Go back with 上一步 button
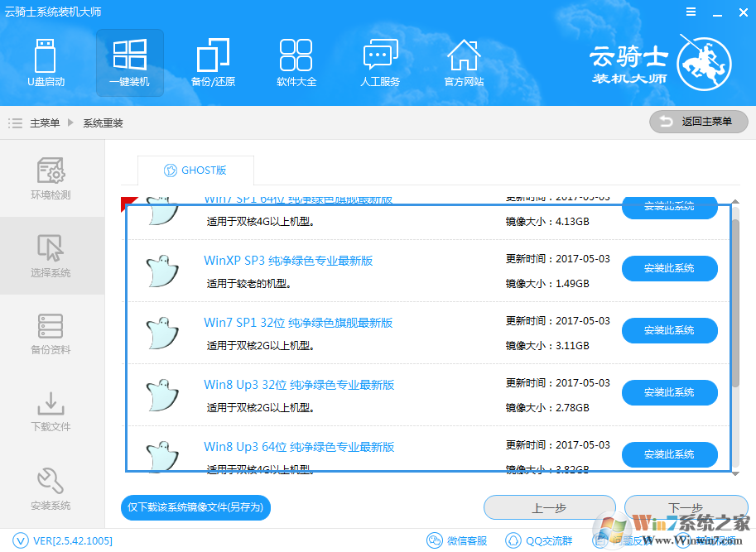This screenshot has height=552, width=756. coord(549,508)
